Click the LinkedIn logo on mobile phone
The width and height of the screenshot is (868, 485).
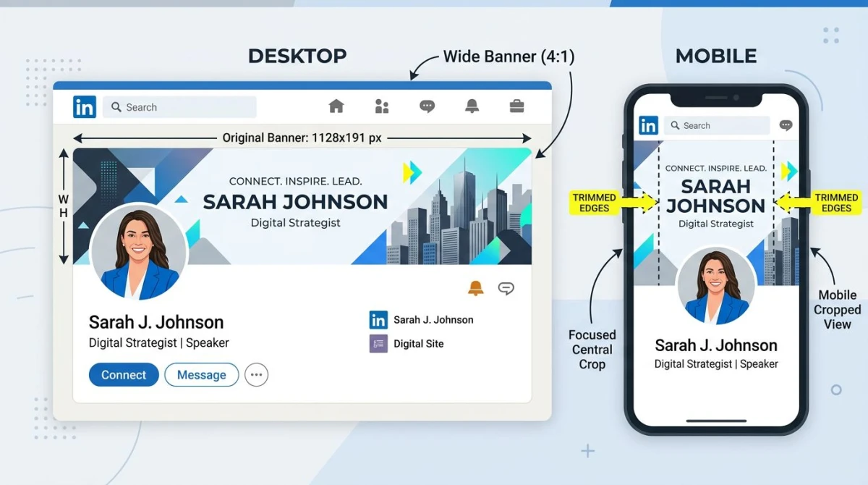click(x=648, y=125)
